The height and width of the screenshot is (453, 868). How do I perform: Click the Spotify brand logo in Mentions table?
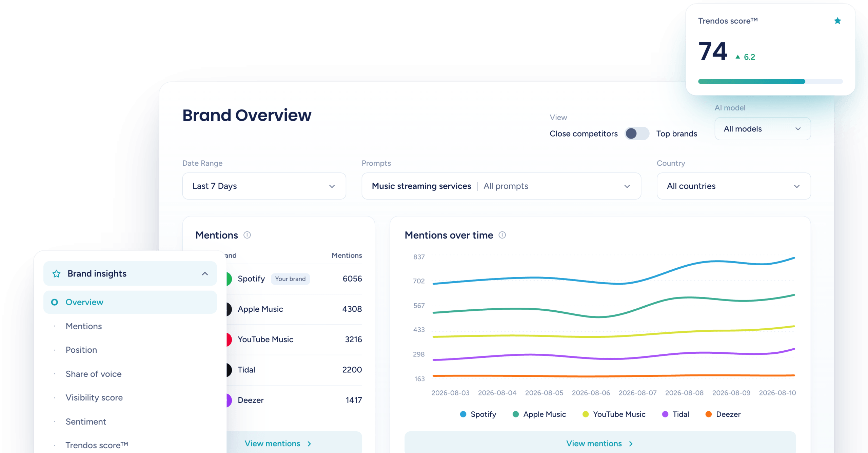coord(229,279)
